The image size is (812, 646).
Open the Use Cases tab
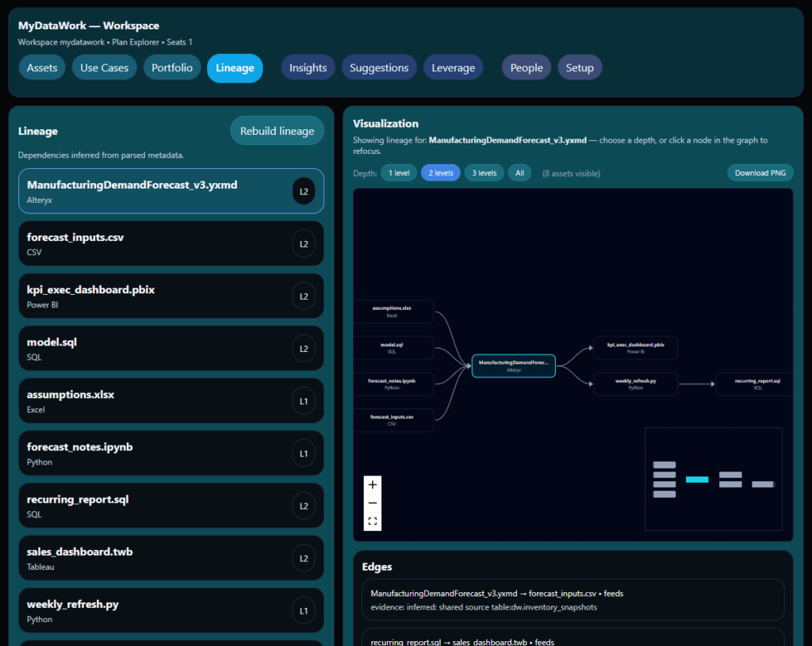(104, 68)
